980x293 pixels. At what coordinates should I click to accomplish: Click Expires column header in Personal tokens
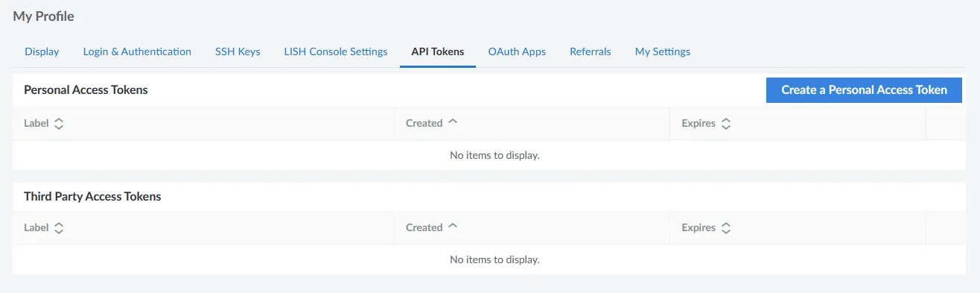click(x=699, y=124)
